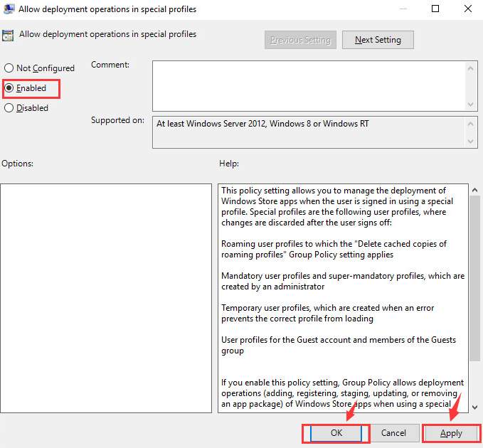Click the Previous Setting button

tap(300, 40)
